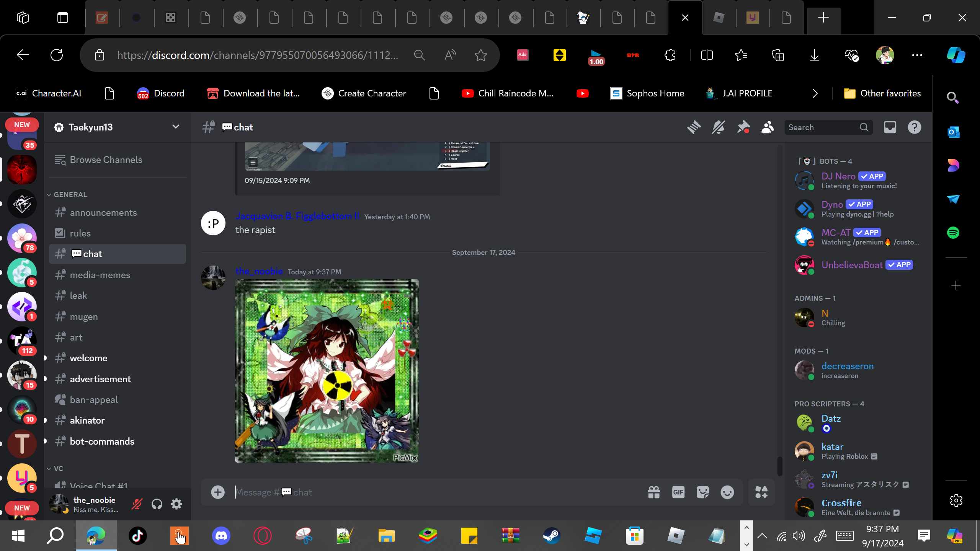
Task: Open emoji picker in message bar
Action: pyautogui.click(x=727, y=492)
